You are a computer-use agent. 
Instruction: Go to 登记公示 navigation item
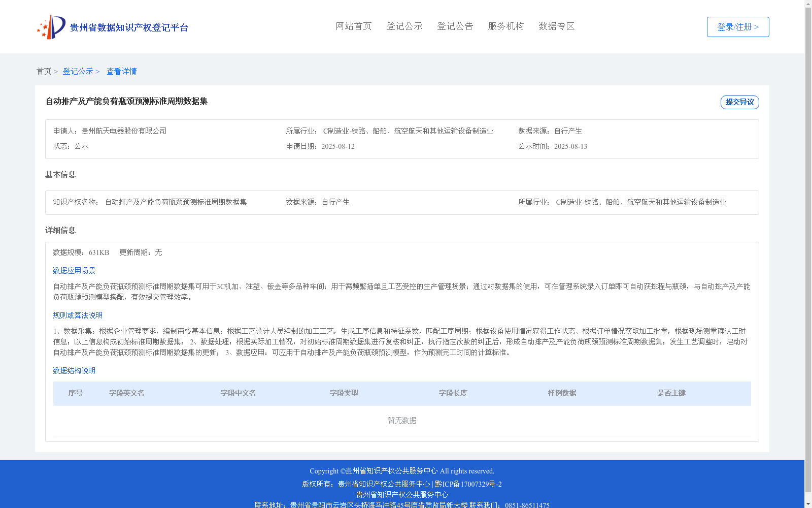pos(404,26)
